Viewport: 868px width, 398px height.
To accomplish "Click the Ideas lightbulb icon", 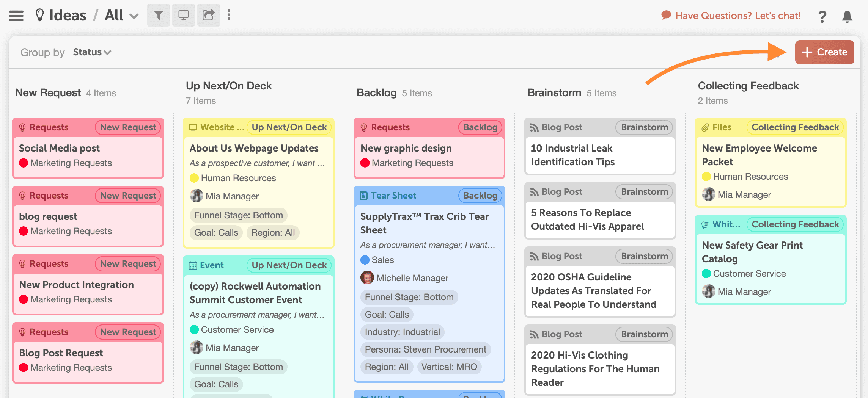I will [x=39, y=15].
